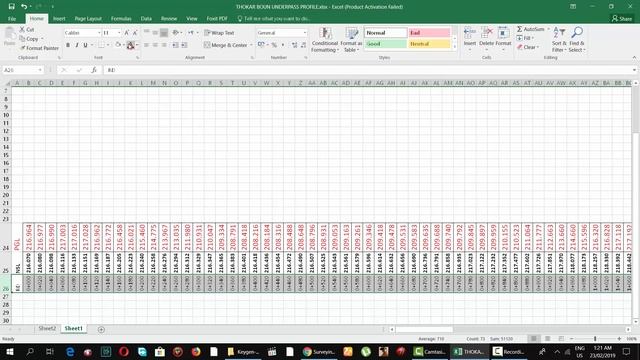Viewport: 640px width, 360px height.
Task: Switch to the Page Layout tab
Action: tap(88, 19)
